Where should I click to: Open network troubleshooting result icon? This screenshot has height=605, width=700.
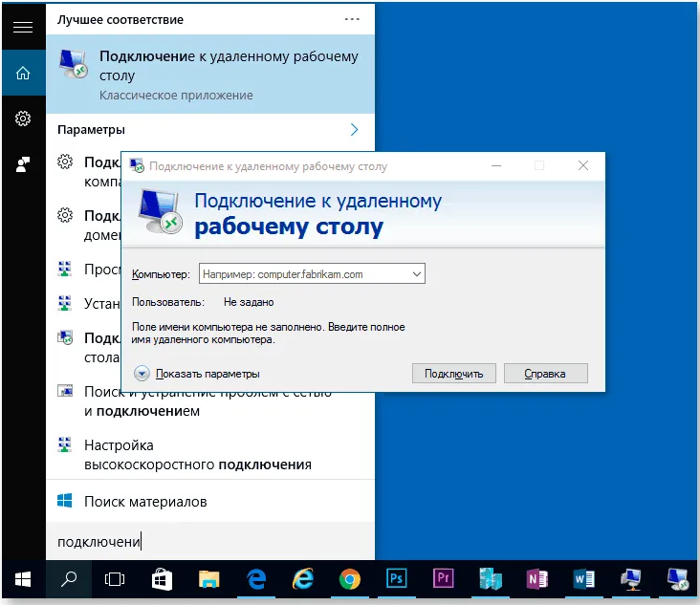65,390
